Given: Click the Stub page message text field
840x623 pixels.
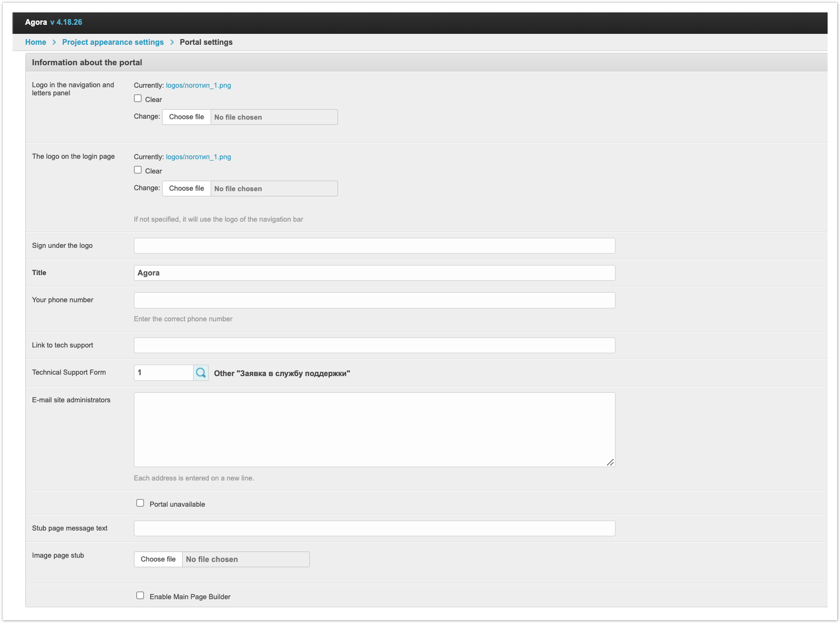Looking at the screenshot, I should 374,529.
